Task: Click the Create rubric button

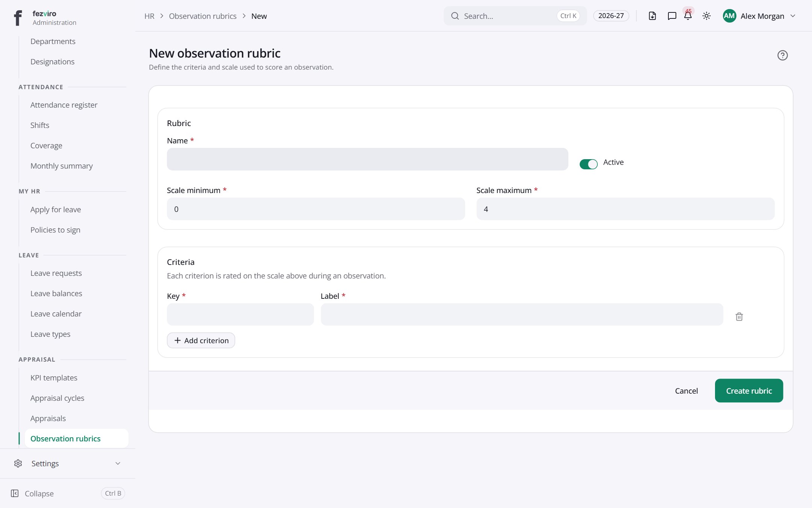Action: click(x=749, y=391)
